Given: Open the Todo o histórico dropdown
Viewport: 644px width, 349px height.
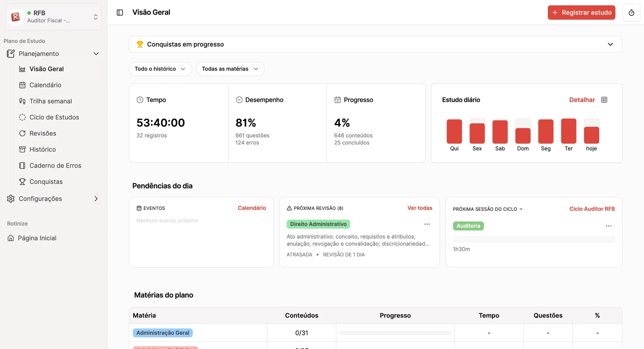Looking at the screenshot, I should point(160,69).
